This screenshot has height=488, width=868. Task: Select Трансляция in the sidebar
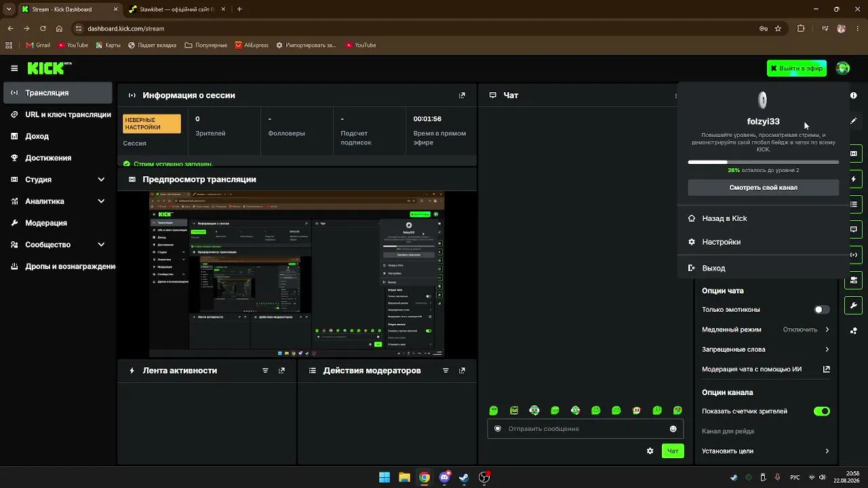[x=58, y=93]
